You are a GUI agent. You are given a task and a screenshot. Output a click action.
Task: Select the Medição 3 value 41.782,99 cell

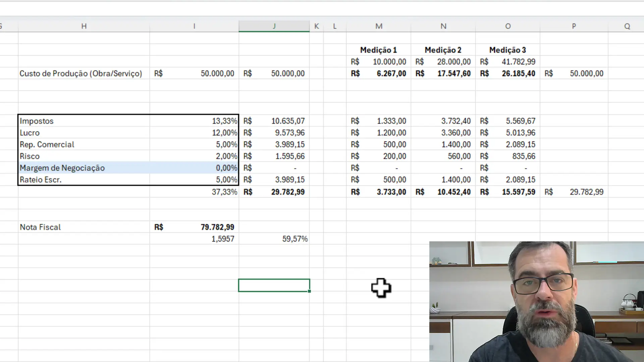point(518,62)
